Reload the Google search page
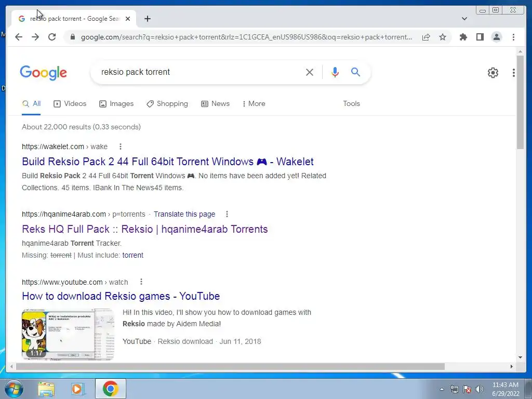Image resolution: width=532 pixels, height=399 pixels. pyautogui.click(x=52, y=37)
